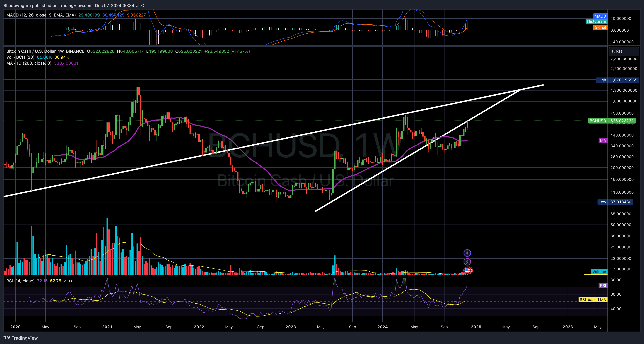Click the Histogram scale label
The image size is (644, 344).
coord(596,22)
